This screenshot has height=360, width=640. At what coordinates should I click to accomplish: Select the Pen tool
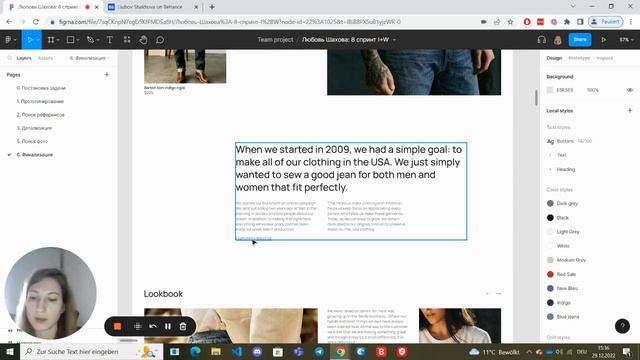(x=90, y=40)
